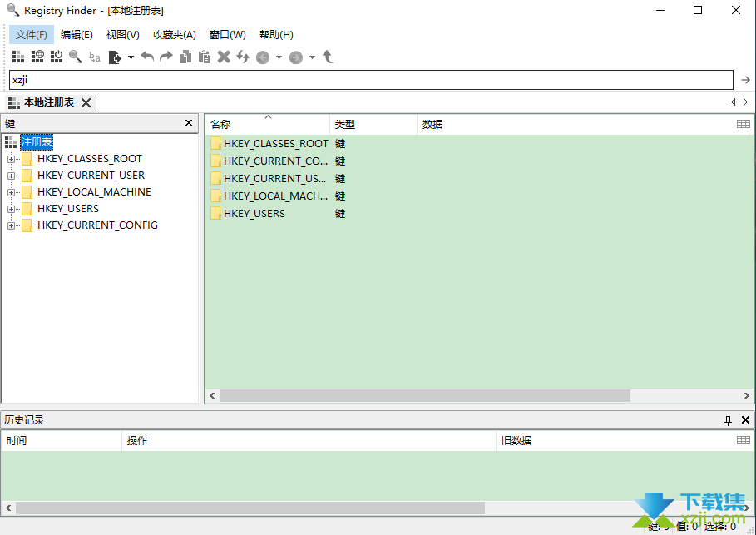Open column chooser icon in history panel

pyautogui.click(x=743, y=440)
